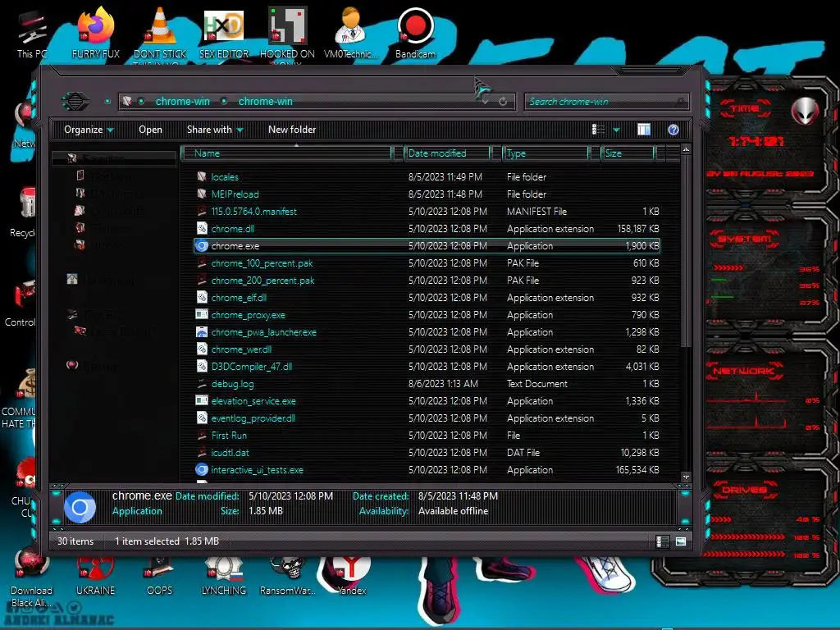This screenshot has width=840, height=630.
Task: Click the NETWORK widget header
Action: pos(745,371)
